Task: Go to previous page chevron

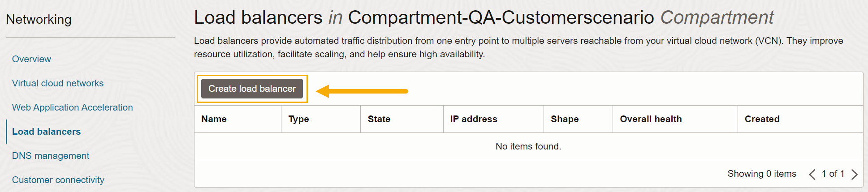Action: (x=812, y=174)
